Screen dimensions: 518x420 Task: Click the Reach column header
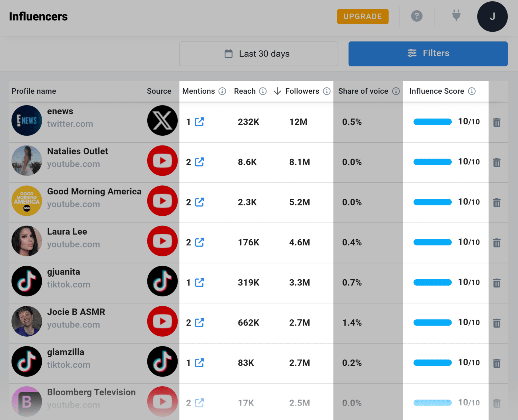click(x=244, y=91)
